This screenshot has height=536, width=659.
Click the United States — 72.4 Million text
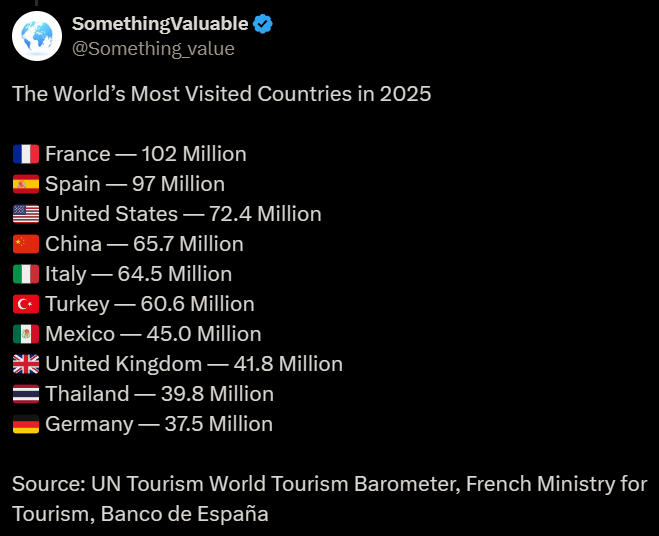[183, 214]
